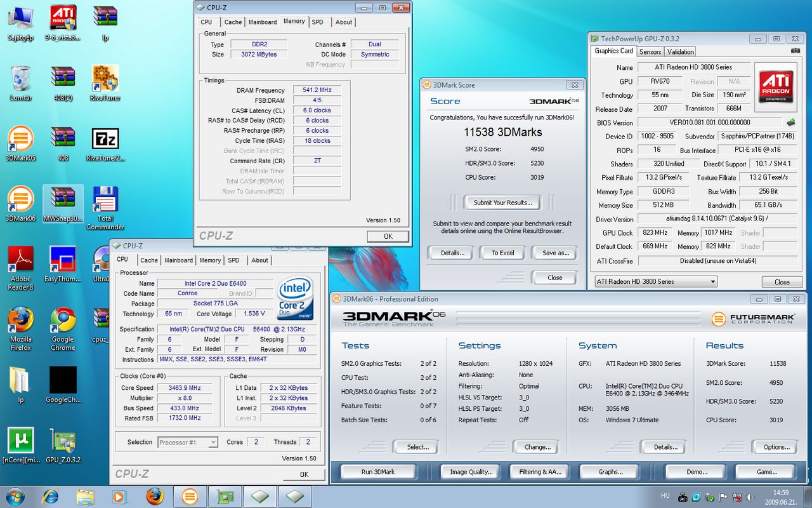Click the Windows Start orb
Image resolution: width=812 pixels, height=508 pixels.
tap(15, 496)
